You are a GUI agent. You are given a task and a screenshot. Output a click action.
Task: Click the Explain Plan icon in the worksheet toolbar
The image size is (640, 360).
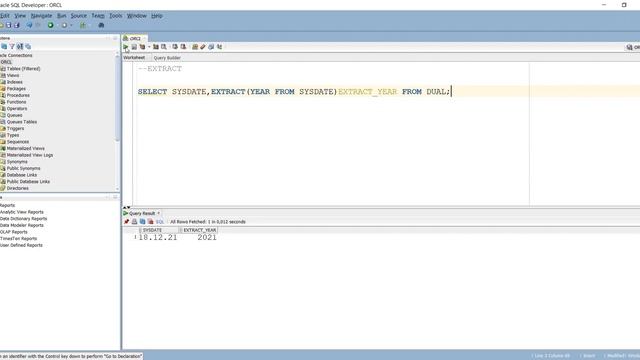(x=142, y=47)
